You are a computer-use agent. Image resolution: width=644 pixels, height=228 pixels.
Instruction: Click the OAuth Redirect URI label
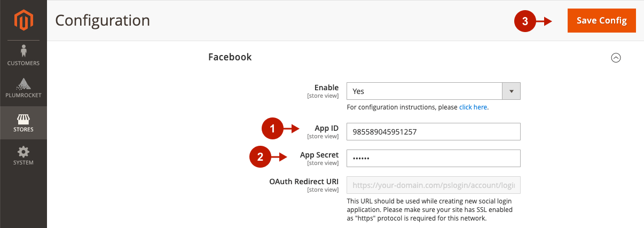pos(304,182)
